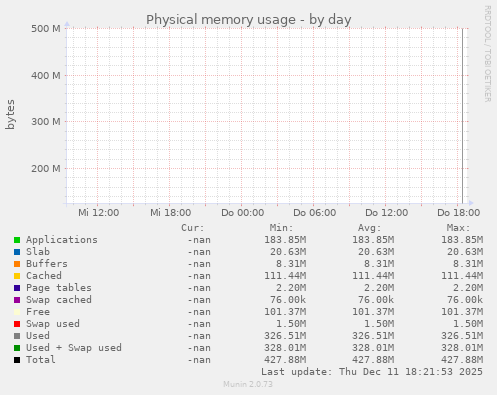This screenshot has width=497, height=395.
Task: Click the Applications Min value 183.85M
Action: pos(285,240)
